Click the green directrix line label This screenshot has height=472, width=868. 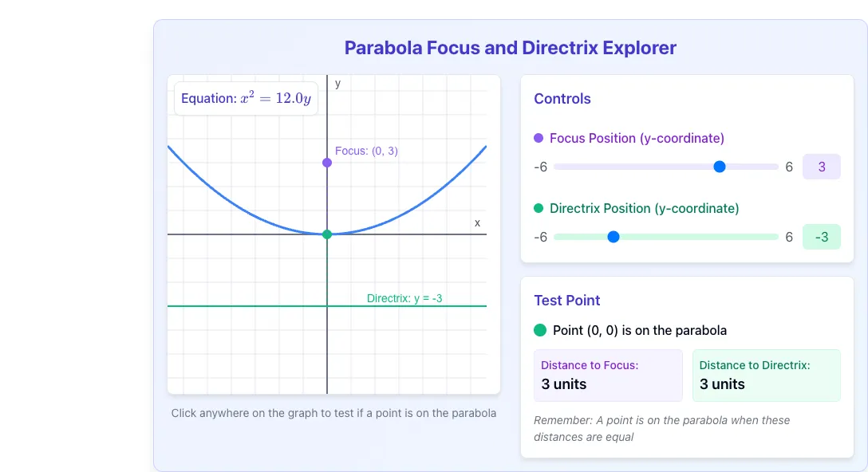(x=404, y=298)
